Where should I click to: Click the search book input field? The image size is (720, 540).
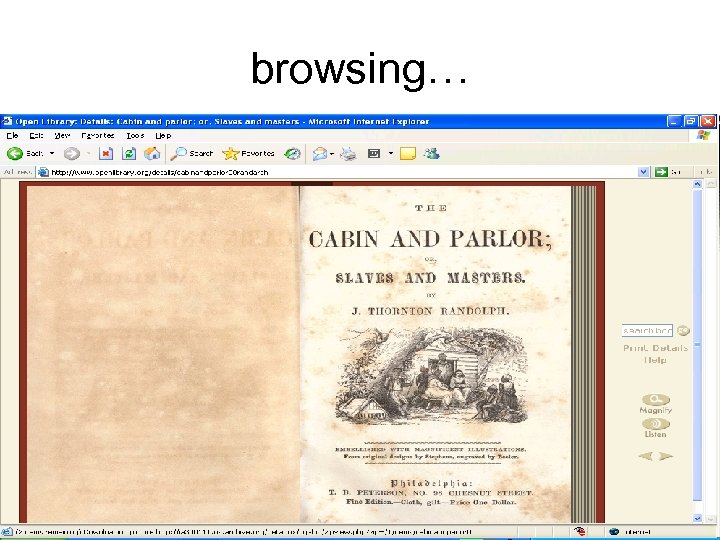pos(647,330)
